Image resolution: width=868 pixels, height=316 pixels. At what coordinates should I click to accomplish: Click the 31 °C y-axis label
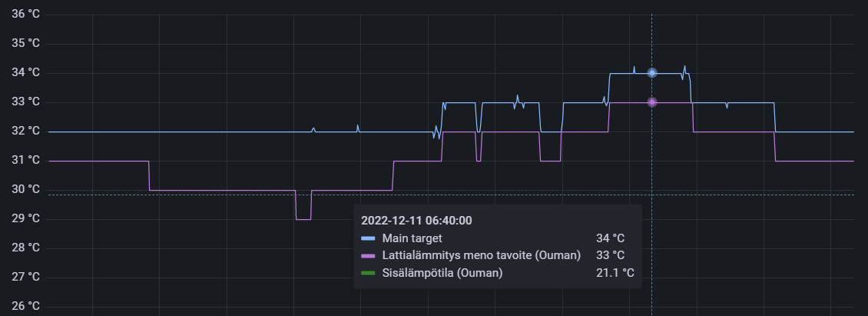pos(25,161)
